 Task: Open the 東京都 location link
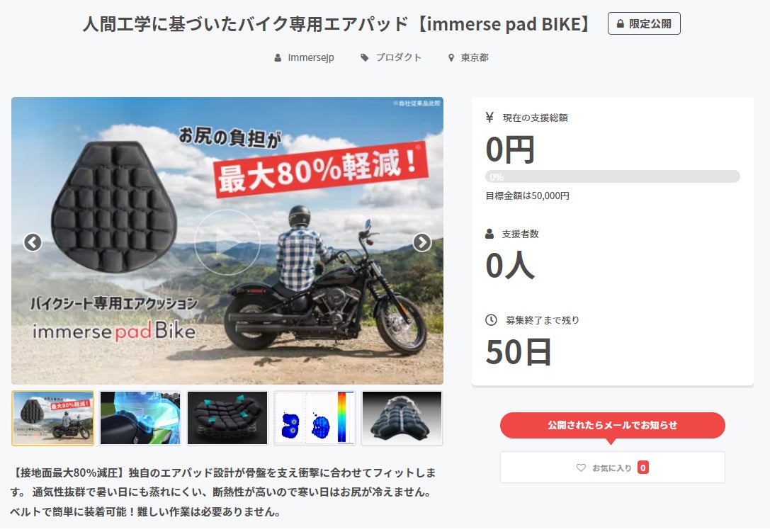[x=475, y=57]
